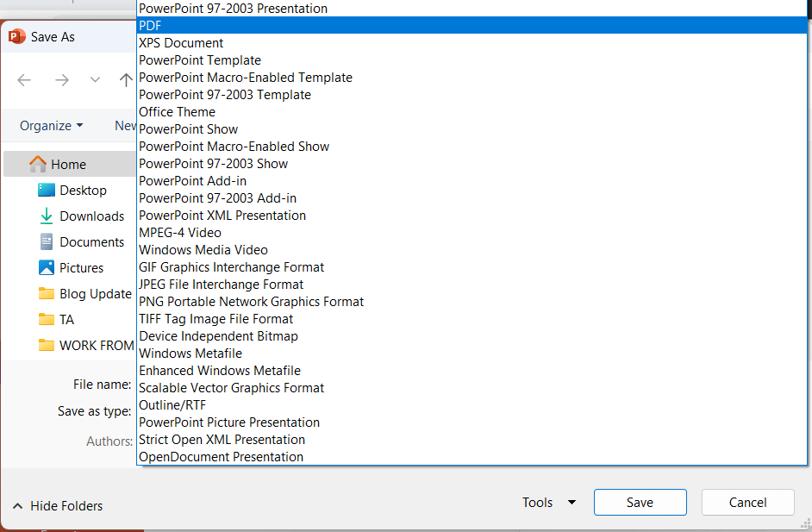Select GIF Graphics Interchange Format
This screenshot has width=812, height=532.
472,266
